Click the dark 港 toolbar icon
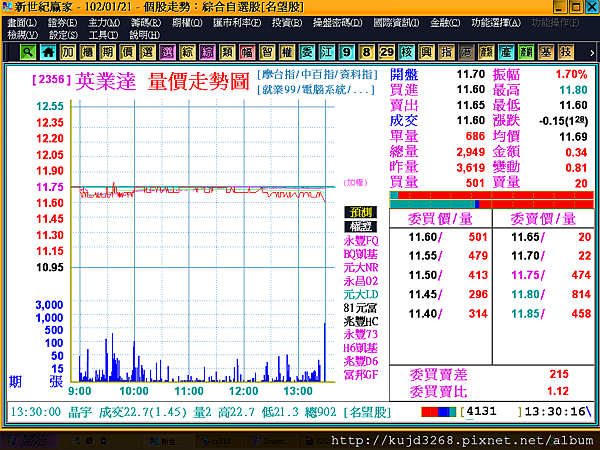This screenshot has height=450, width=600. point(466,52)
